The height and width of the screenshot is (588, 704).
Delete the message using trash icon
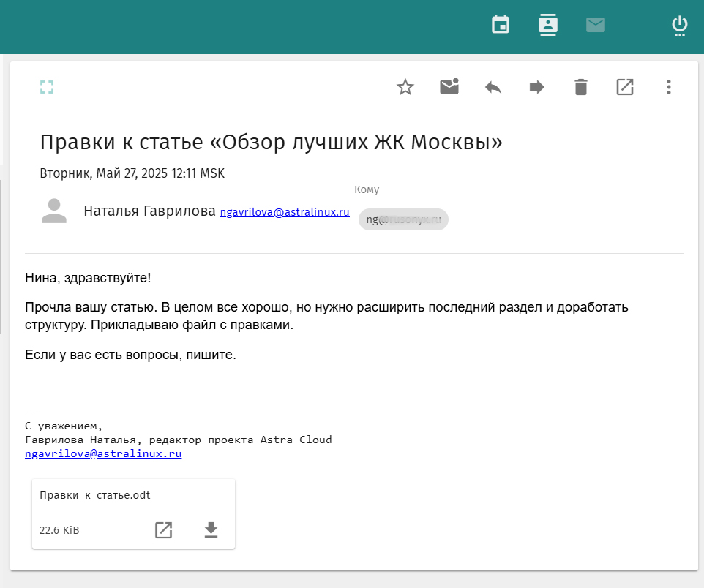pos(581,86)
